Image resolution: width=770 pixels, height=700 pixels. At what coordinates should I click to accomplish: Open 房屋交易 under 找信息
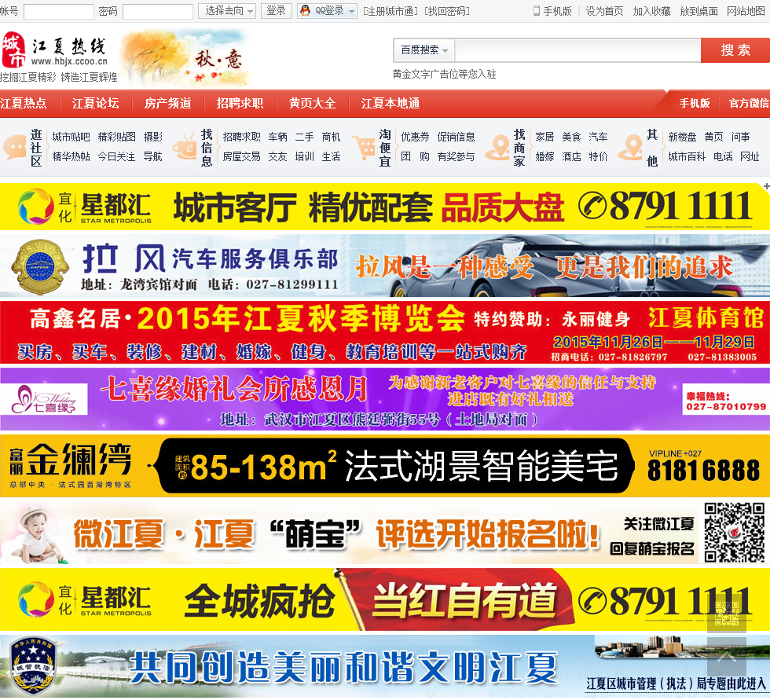click(242, 156)
